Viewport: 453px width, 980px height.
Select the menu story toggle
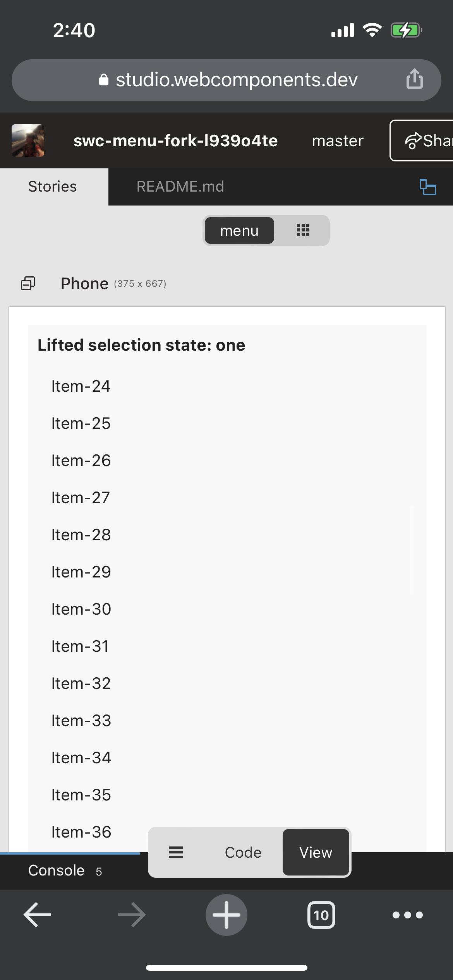pos(239,231)
